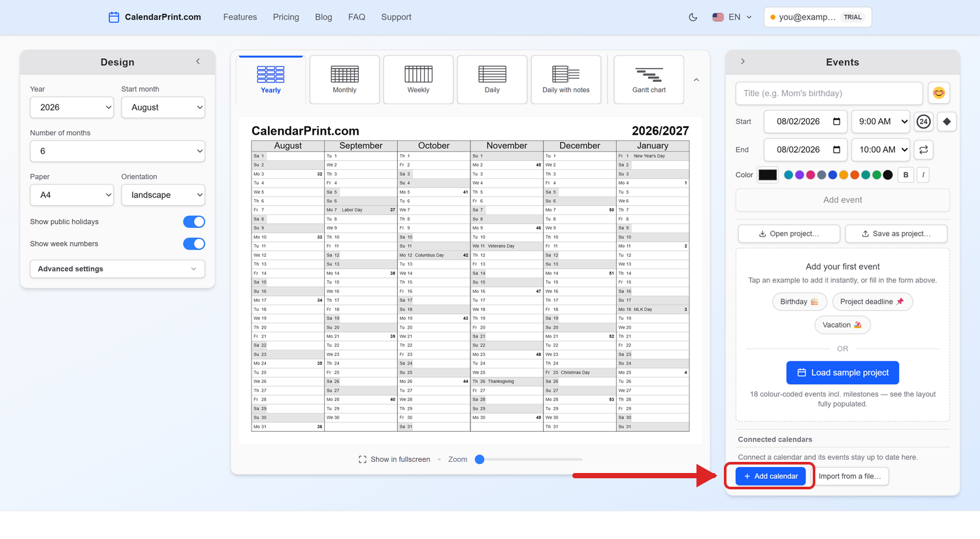Viewport: 980px width, 539px height.
Task: Apply bold formatting with B button
Action: point(906,174)
